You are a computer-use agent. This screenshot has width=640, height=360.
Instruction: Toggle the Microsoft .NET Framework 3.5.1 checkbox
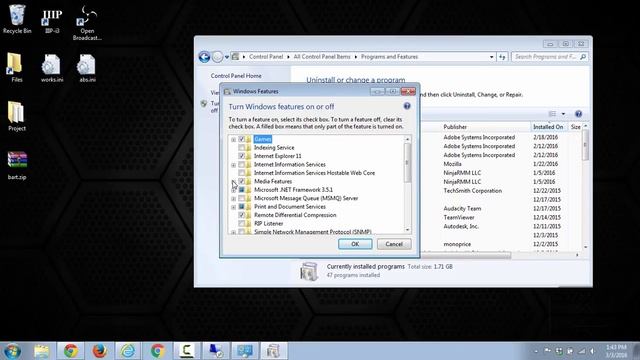(x=242, y=190)
